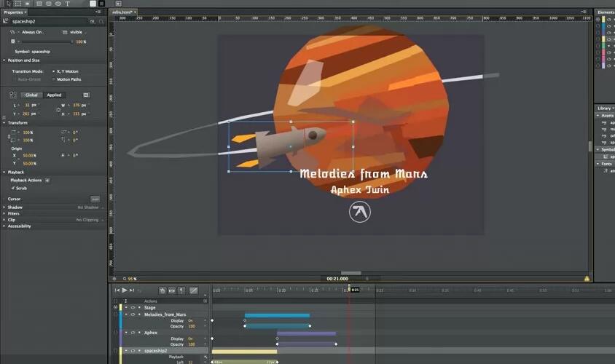Select the X, Y Motion radio button

coord(54,71)
